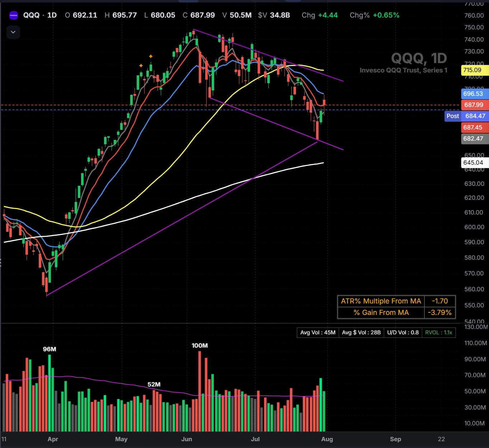Click the dollar volume value $V 34.8B

coord(274,15)
